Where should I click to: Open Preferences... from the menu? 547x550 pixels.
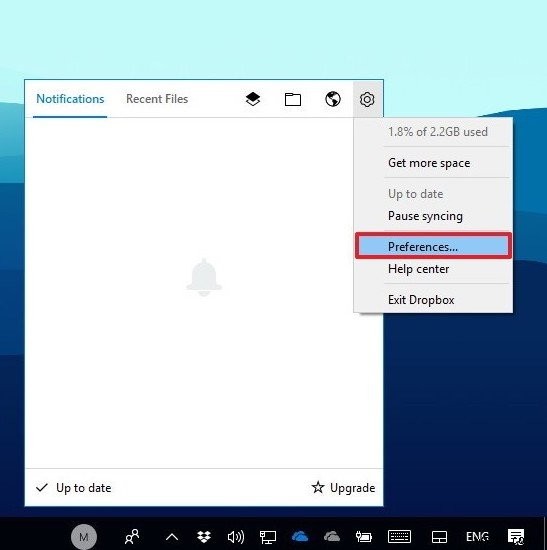pyautogui.click(x=433, y=247)
